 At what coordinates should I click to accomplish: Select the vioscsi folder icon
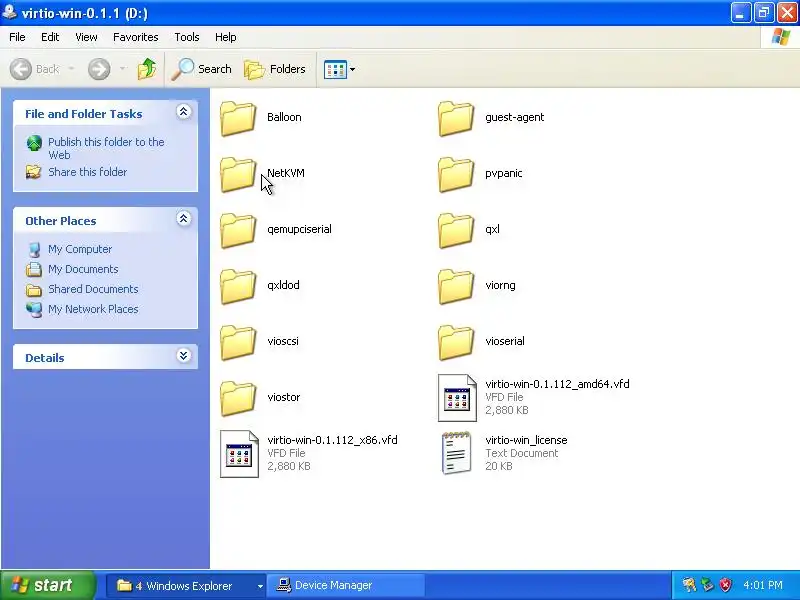coord(238,343)
